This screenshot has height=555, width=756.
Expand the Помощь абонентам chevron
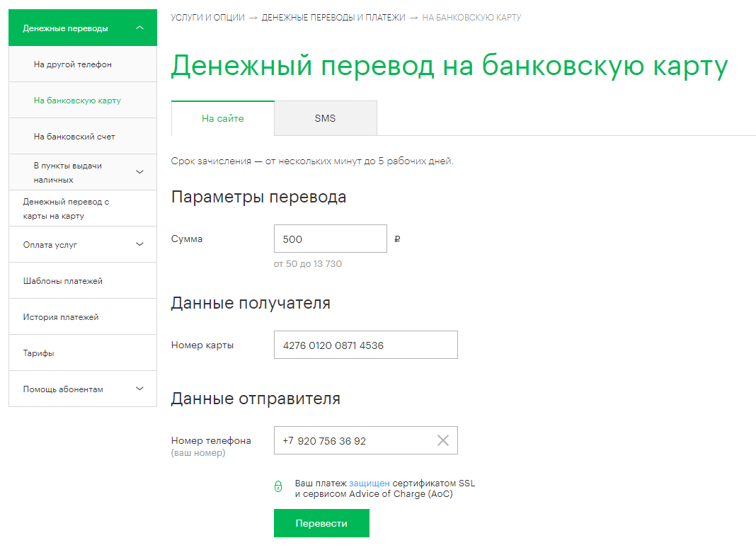click(140, 389)
